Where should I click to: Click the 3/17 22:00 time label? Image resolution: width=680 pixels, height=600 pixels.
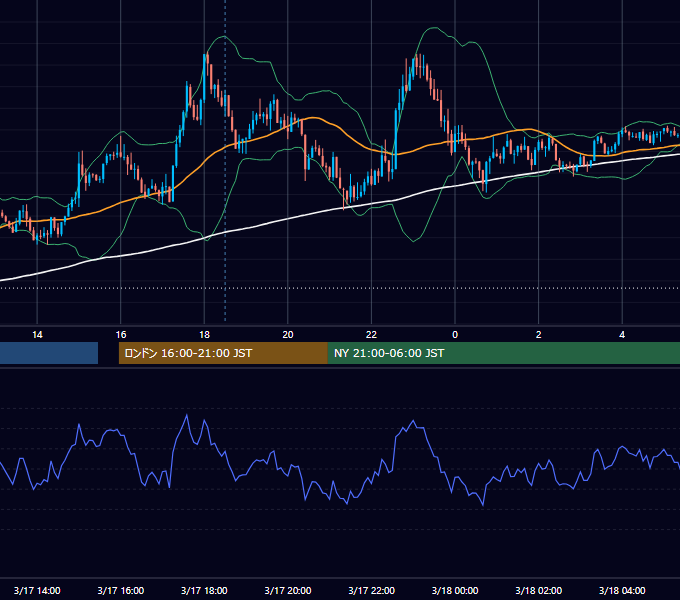tap(372, 590)
